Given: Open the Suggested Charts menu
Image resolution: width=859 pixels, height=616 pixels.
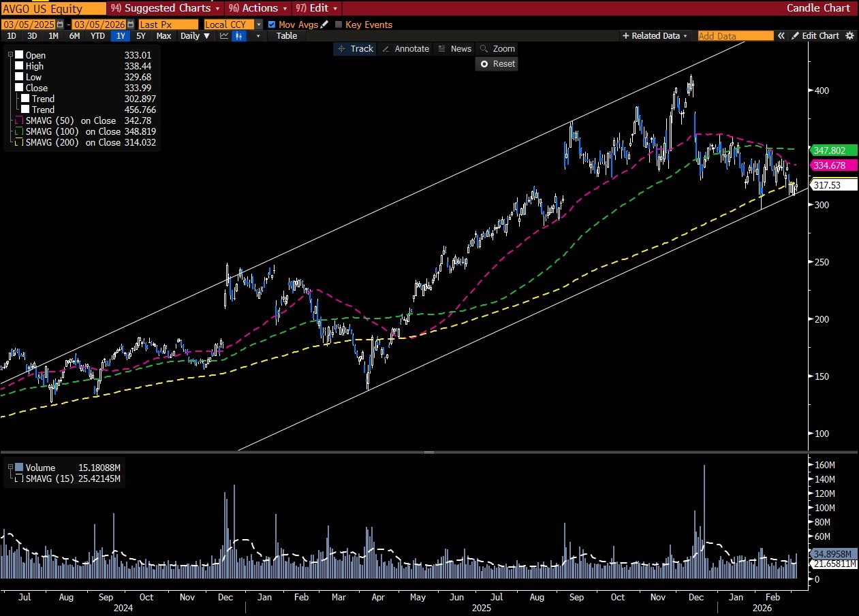Looking at the screenshot, I should pos(166,8).
